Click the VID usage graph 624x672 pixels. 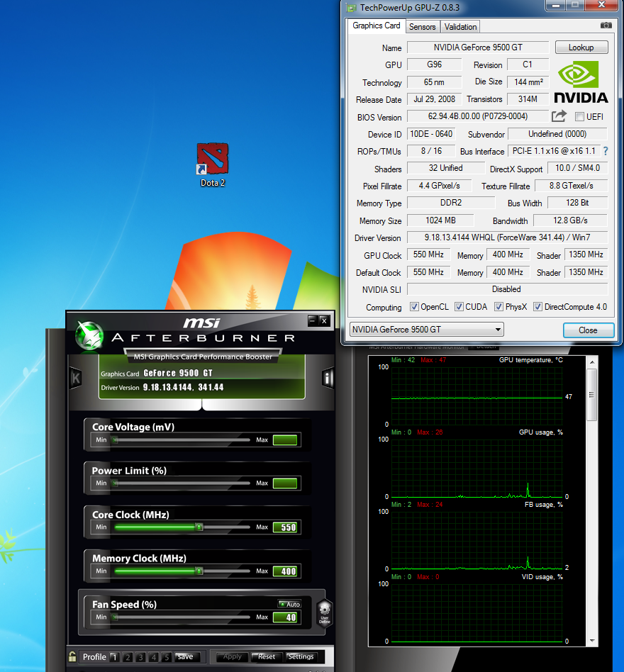(477, 613)
